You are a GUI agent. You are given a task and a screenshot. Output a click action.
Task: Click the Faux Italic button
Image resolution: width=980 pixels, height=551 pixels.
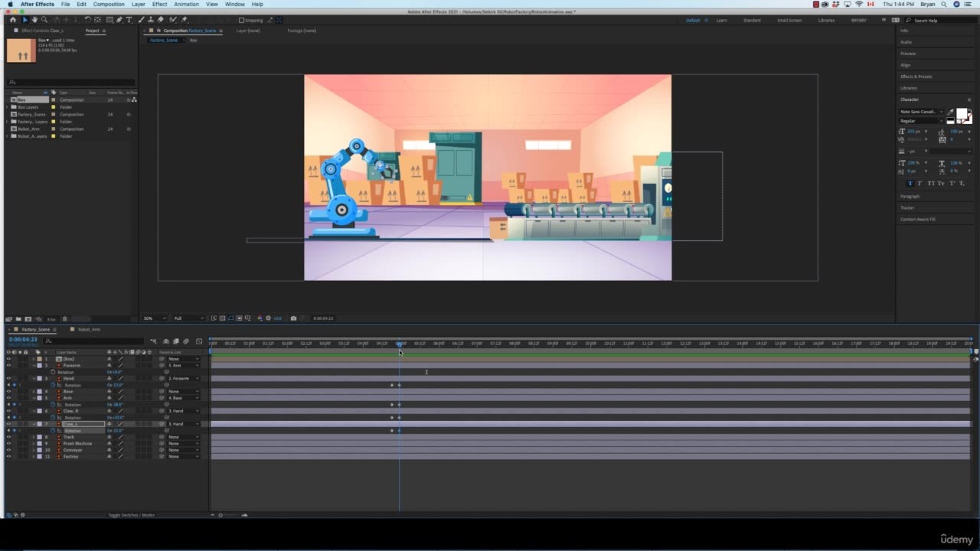click(x=920, y=184)
